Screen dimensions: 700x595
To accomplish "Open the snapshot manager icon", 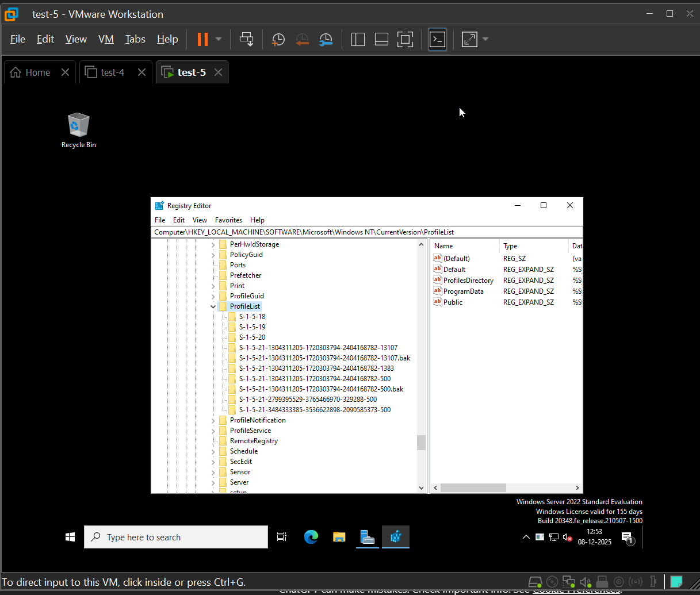I will 326,39.
